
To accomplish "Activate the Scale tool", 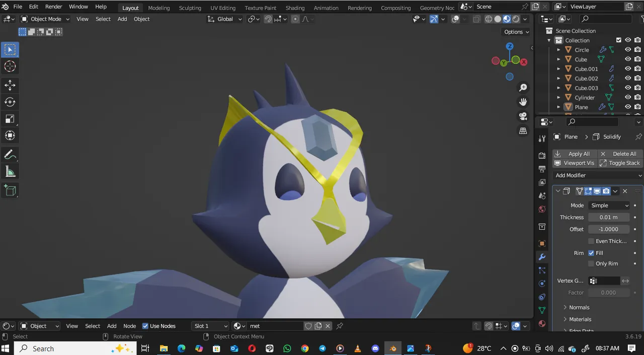I will (10, 118).
